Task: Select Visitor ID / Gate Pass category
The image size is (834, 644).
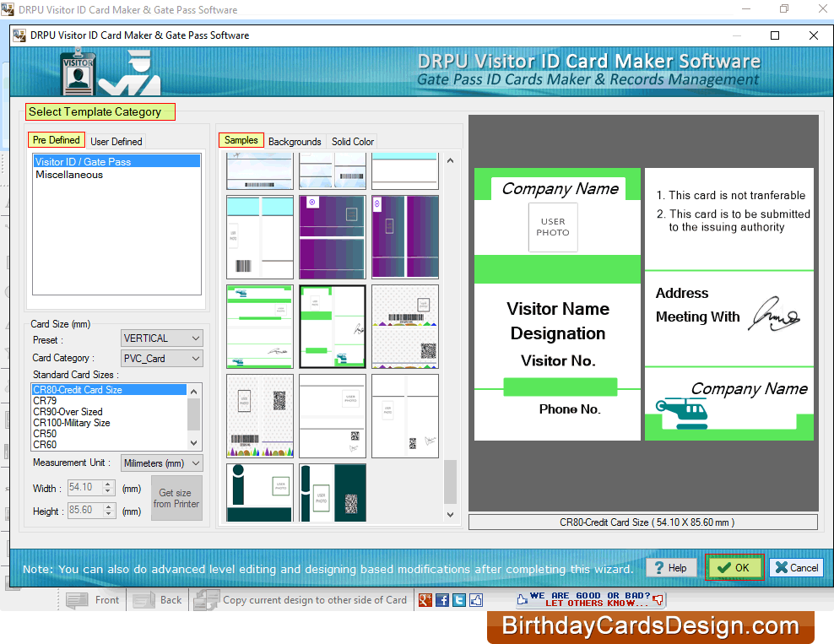Action: click(116, 162)
